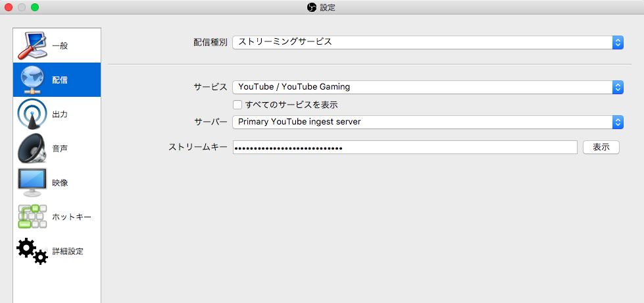Open the サービス dropdown
The image size is (644, 303).
pos(428,87)
